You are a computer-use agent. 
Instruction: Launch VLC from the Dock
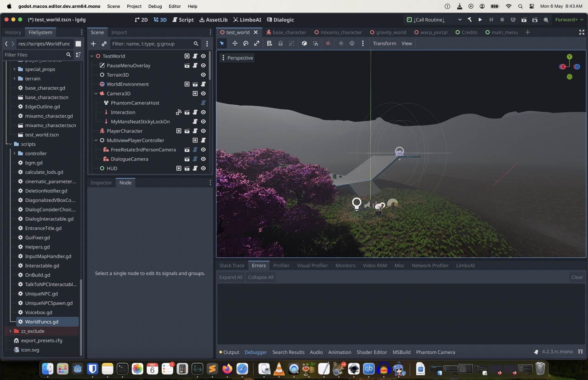click(x=279, y=369)
